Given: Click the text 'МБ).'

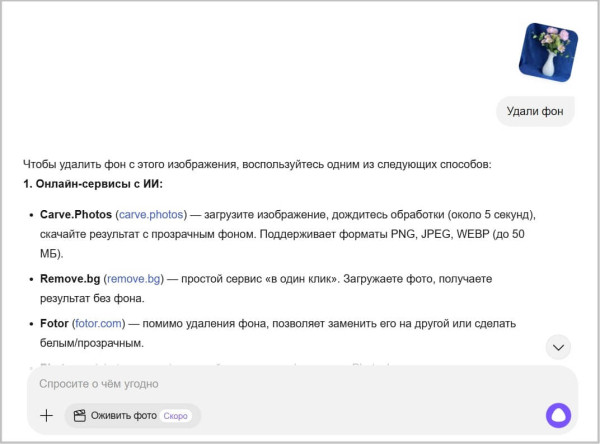Looking at the screenshot, I should tap(52, 253).
